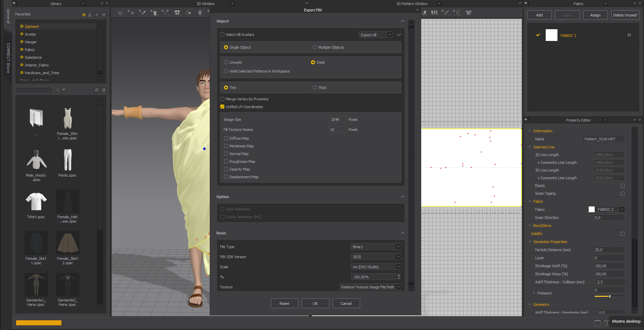This screenshot has height=330, width=644.
Task: Click the yellow N badge icon in Favorites
Action: pyautogui.click(x=84, y=15)
